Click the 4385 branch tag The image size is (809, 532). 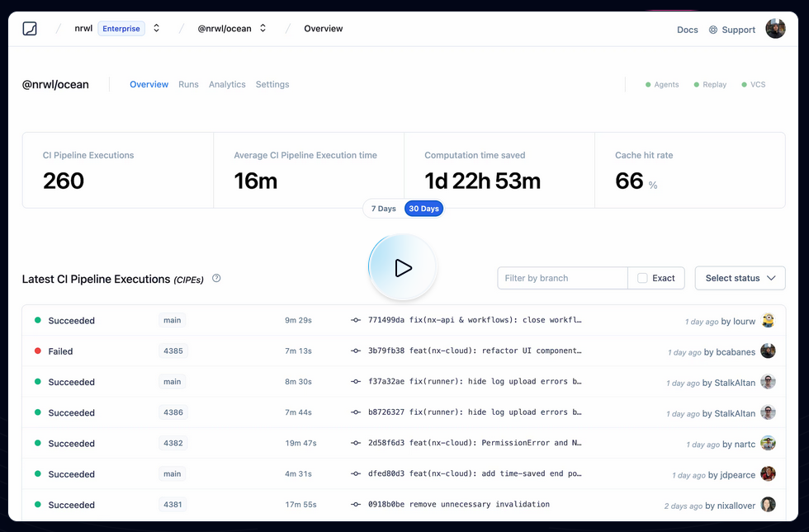173,351
